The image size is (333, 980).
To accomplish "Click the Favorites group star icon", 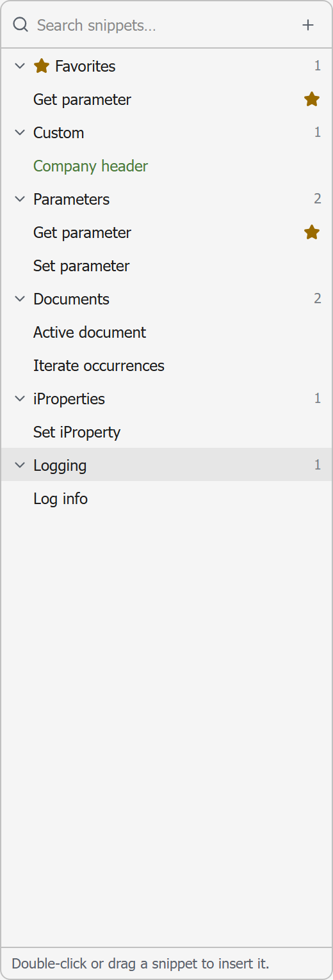I will 42,66.
